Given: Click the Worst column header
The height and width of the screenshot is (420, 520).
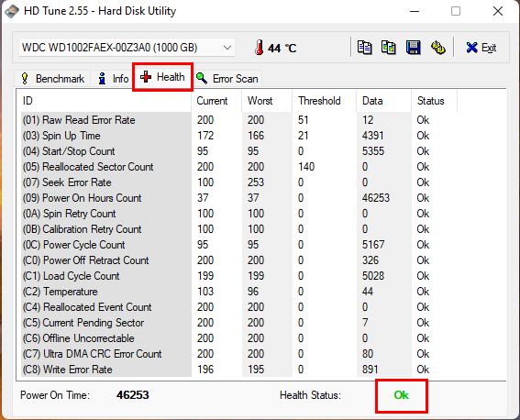Looking at the screenshot, I should coord(267,101).
